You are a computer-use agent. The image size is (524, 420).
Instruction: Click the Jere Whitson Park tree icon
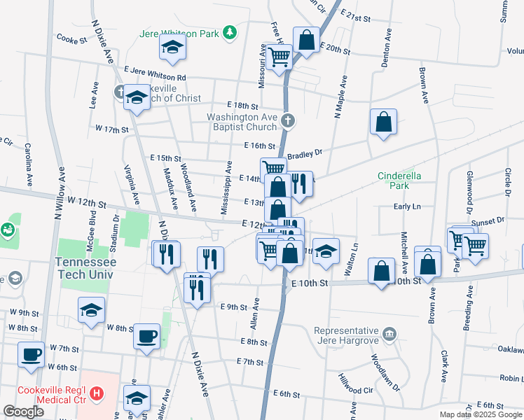pyautogui.click(x=230, y=33)
